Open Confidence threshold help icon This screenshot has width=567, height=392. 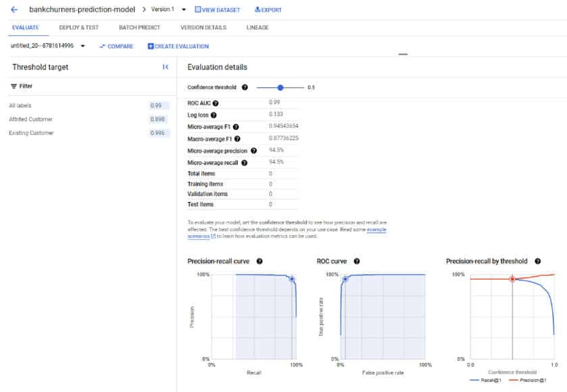245,87
